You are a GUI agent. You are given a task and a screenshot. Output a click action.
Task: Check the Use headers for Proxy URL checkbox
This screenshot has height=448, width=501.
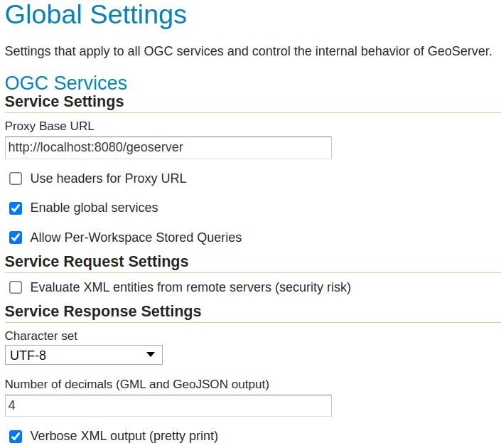(16, 178)
